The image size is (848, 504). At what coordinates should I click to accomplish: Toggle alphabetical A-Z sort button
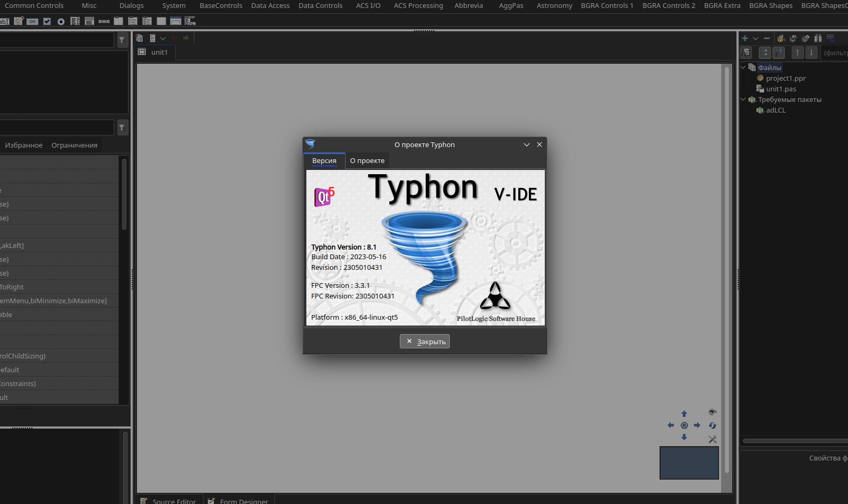point(778,53)
